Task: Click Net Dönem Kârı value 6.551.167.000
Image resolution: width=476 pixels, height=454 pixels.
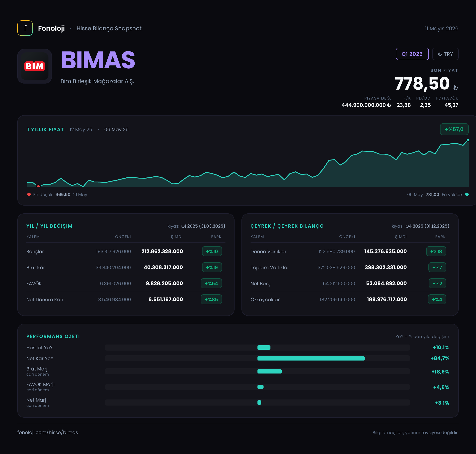Action: 166,299
